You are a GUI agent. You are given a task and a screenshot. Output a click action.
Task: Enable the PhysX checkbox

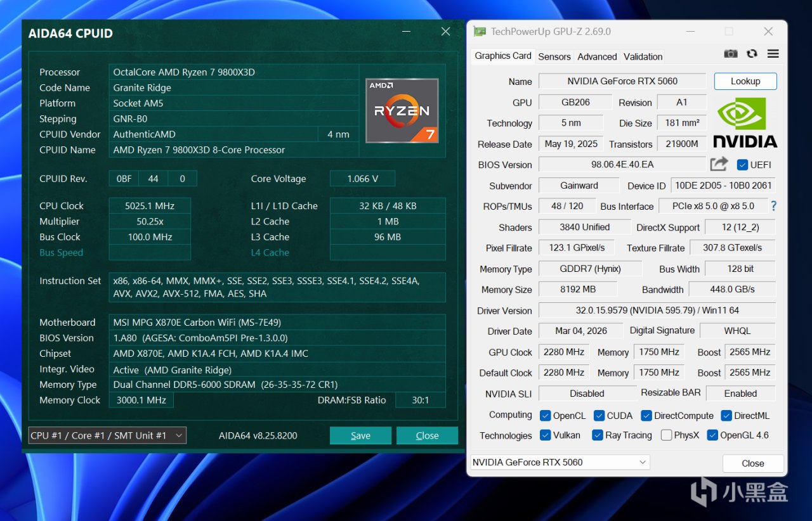click(666, 435)
